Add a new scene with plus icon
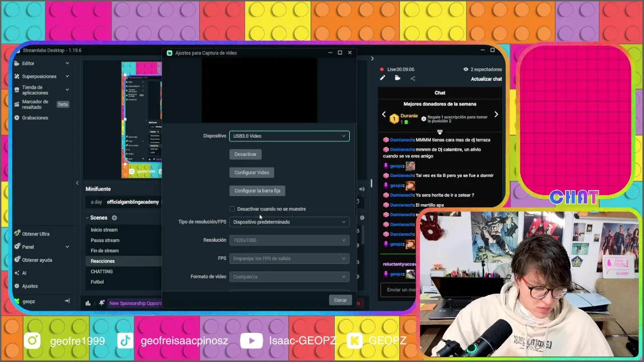The width and height of the screenshot is (644, 362). pos(114,218)
